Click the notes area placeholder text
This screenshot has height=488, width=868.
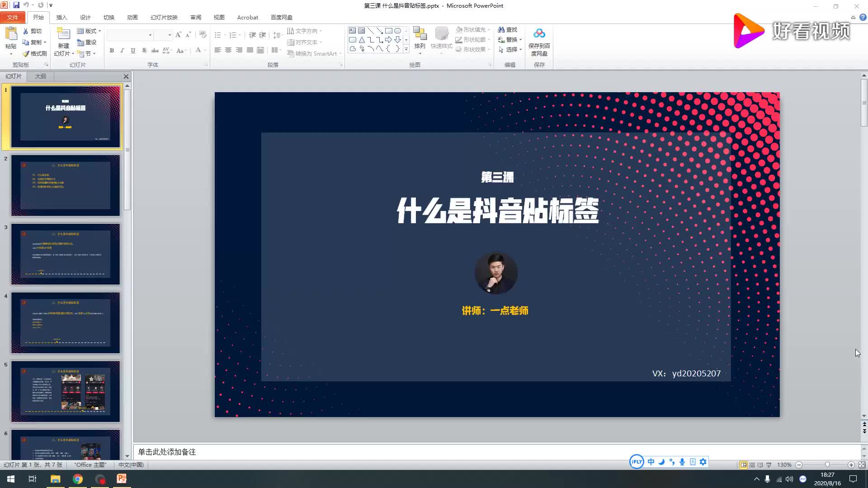click(x=167, y=452)
